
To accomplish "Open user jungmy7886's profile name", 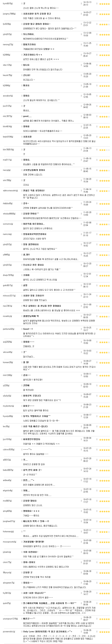I will point(9,14).
